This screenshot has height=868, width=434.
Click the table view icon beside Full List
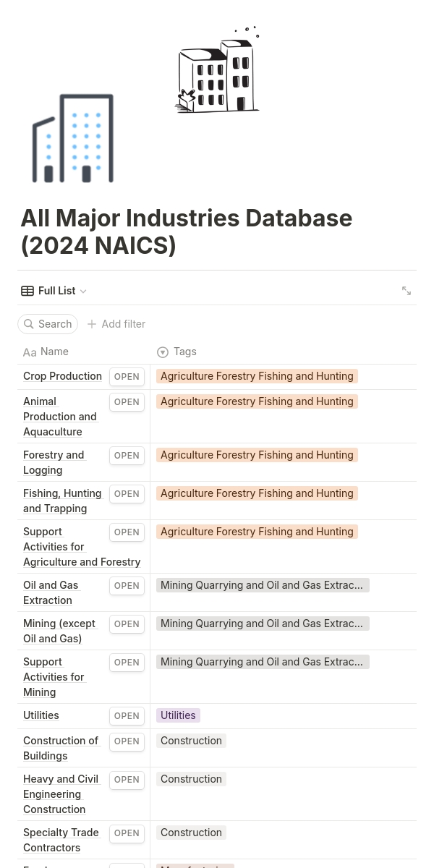(27, 291)
